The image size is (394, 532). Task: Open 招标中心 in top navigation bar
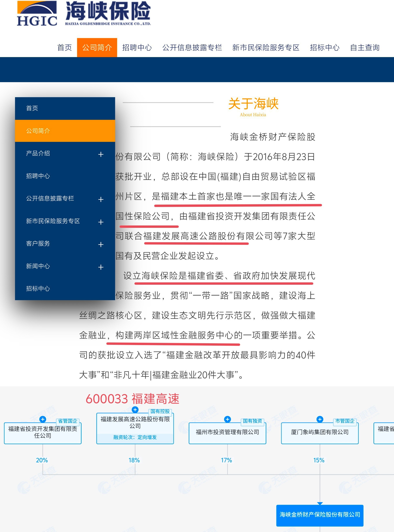(x=324, y=47)
